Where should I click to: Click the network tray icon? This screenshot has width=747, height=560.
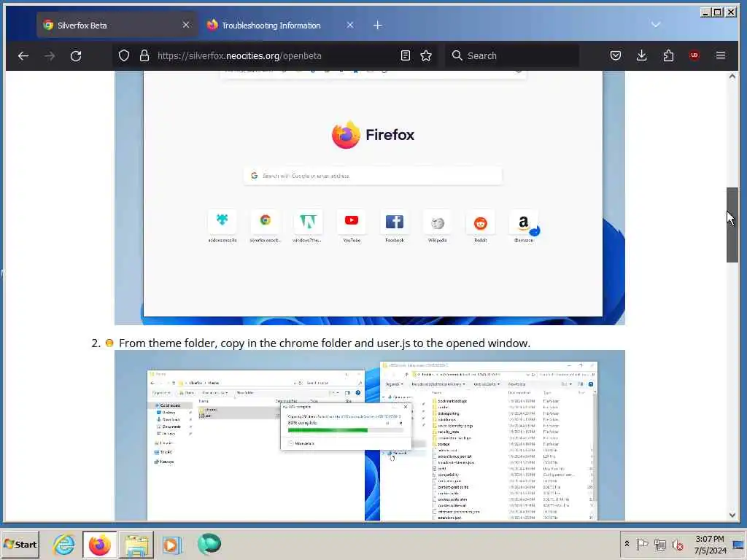click(659, 544)
